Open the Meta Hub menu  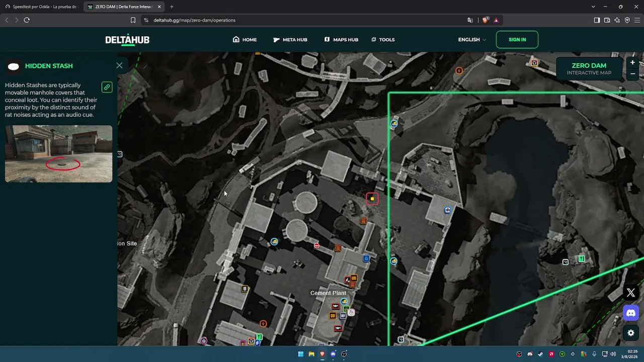(290, 40)
